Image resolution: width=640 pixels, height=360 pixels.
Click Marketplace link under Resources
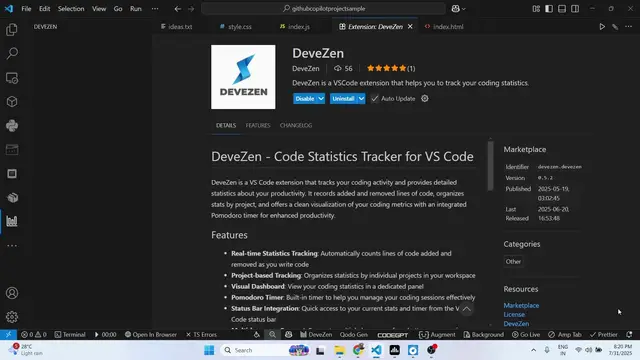(521, 305)
